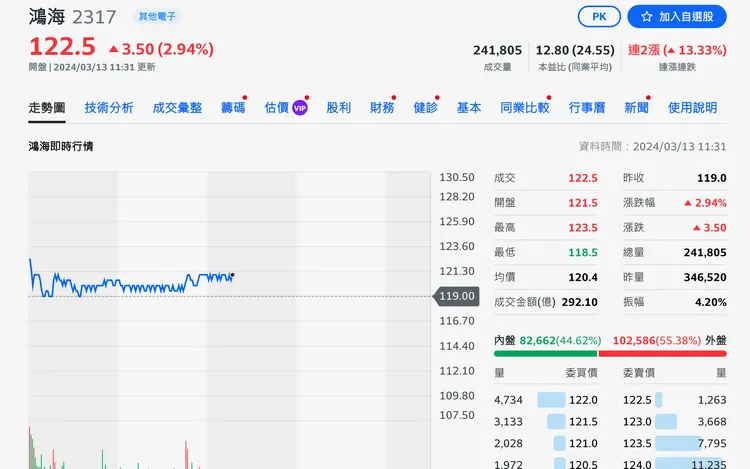Click the 119.00 reference price marker
This screenshot has height=469, width=750.
pos(456,296)
